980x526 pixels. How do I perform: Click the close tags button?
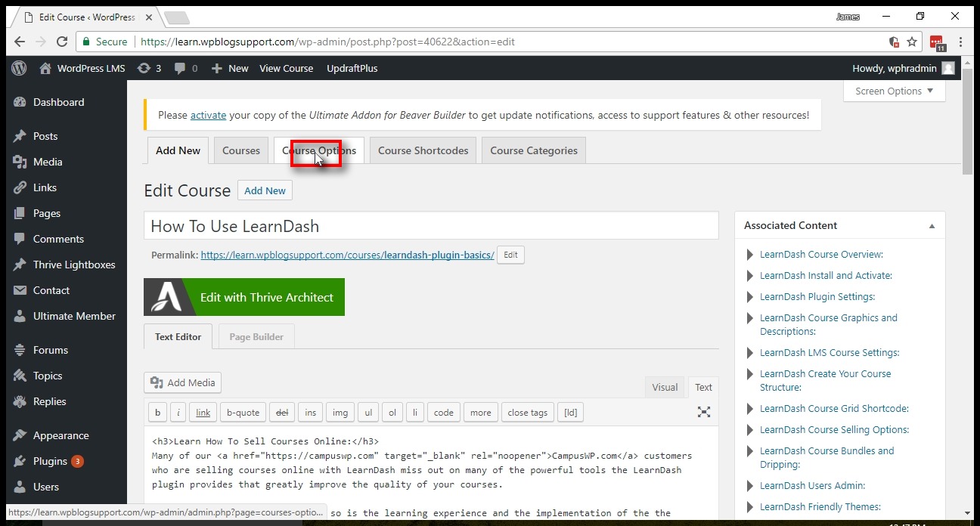tap(528, 412)
